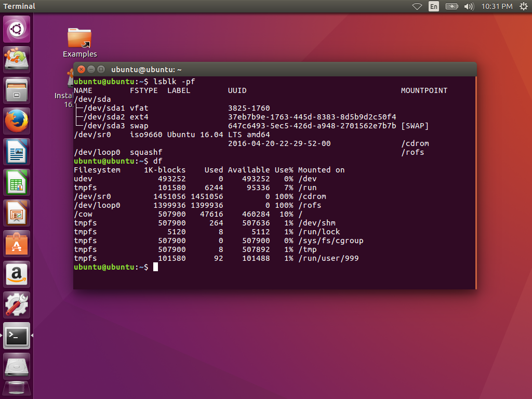Click the UUID column header

(237, 90)
